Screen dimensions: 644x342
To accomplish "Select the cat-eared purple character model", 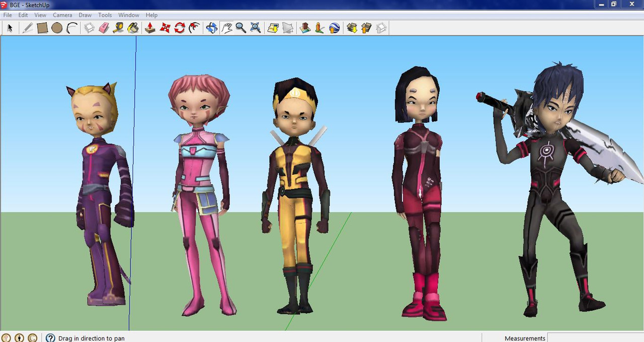I will [x=101, y=194].
